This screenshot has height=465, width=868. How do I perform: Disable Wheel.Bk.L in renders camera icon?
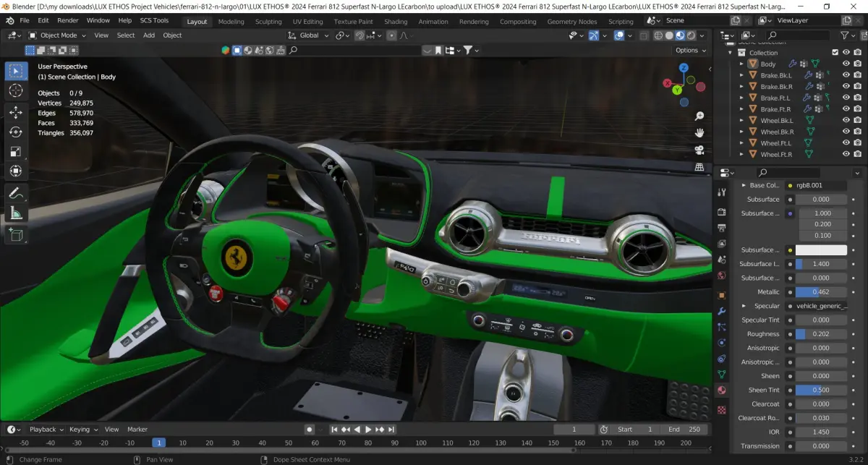(x=857, y=120)
